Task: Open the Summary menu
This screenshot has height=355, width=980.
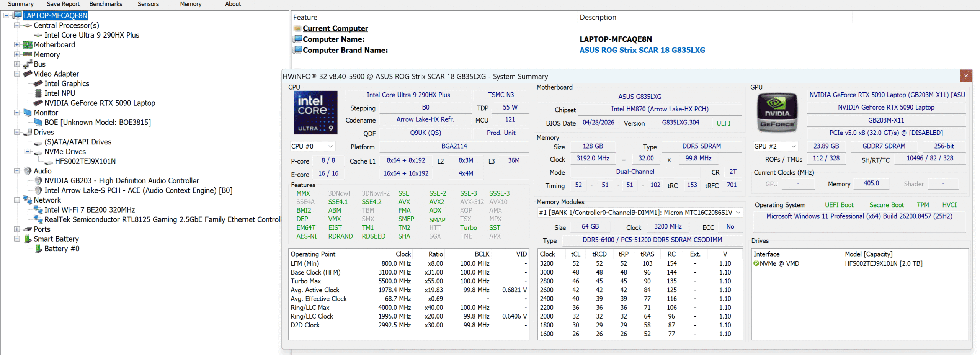Action: click(x=21, y=4)
